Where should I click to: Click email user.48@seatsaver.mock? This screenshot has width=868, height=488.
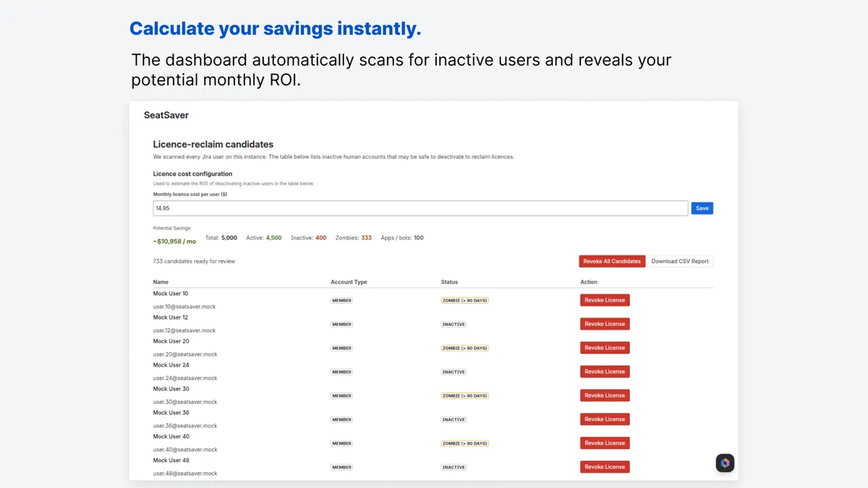click(185, 474)
